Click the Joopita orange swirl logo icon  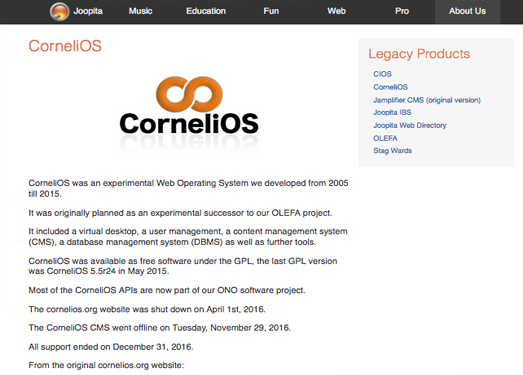tap(59, 11)
